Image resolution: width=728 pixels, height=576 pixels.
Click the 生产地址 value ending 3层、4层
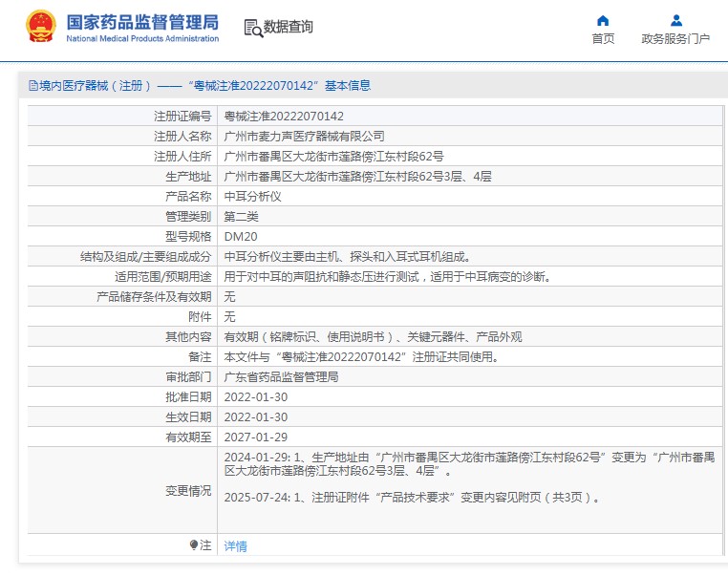point(357,177)
